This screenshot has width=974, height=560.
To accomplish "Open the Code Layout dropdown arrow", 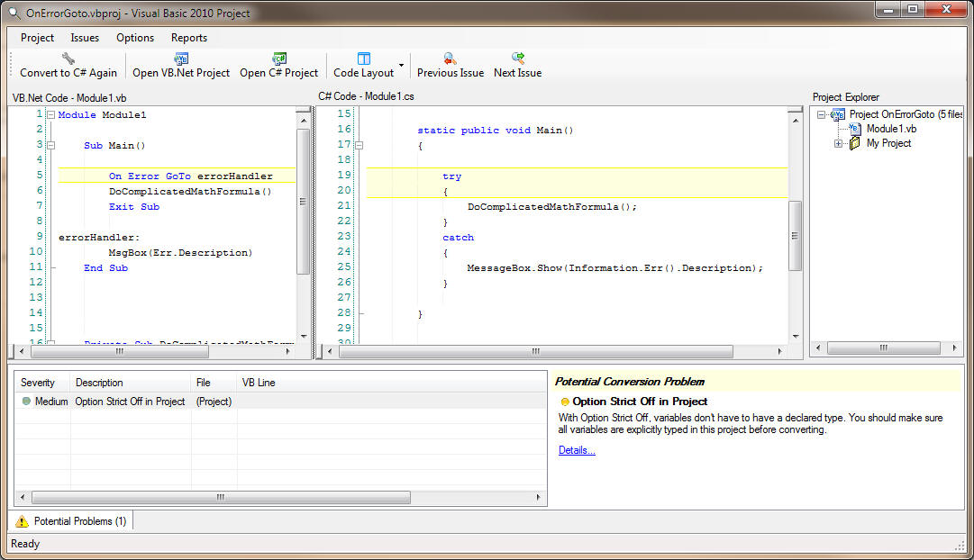I will [x=401, y=65].
